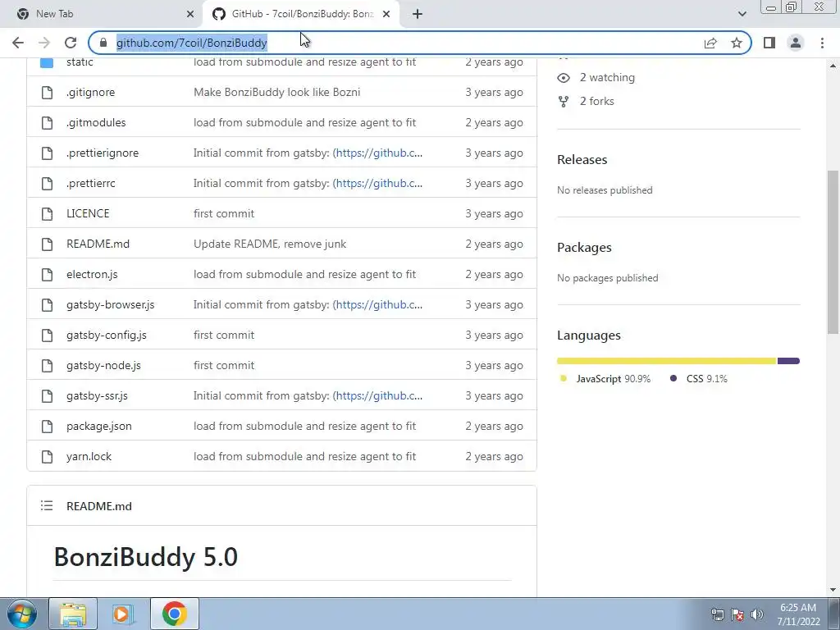
Task: Open the static folder
Action: (80, 62)
